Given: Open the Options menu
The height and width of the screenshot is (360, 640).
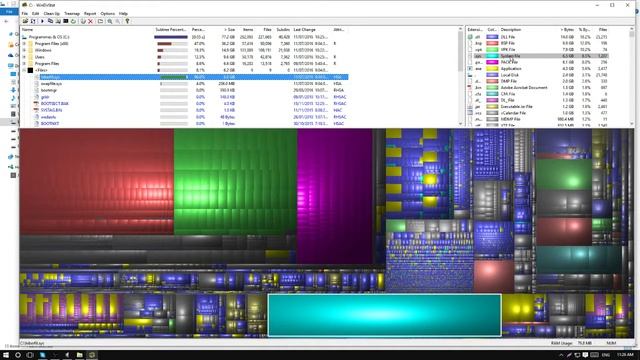Looking at the screenshot, I should (108, 13).
